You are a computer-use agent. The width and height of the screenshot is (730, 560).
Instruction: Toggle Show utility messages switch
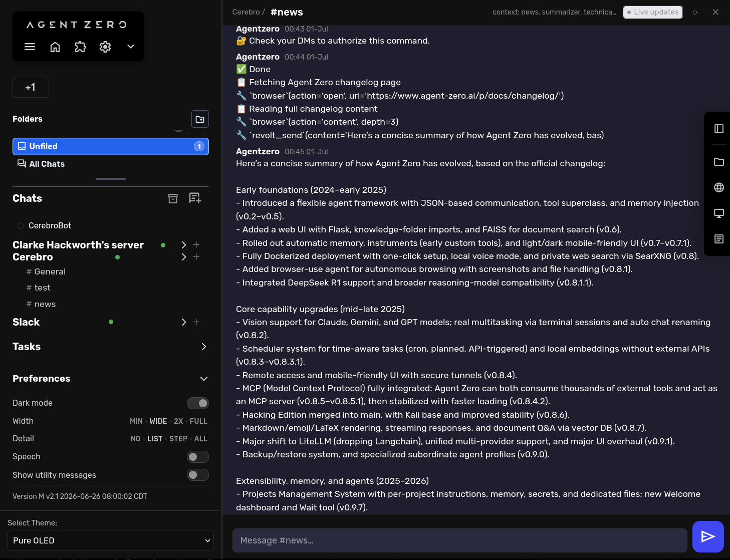pos(198,475)
